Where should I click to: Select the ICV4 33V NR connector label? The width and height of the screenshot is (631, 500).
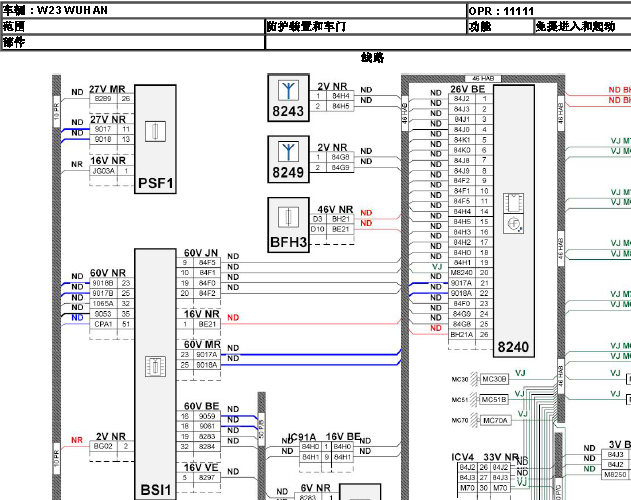tap(485, 457)
